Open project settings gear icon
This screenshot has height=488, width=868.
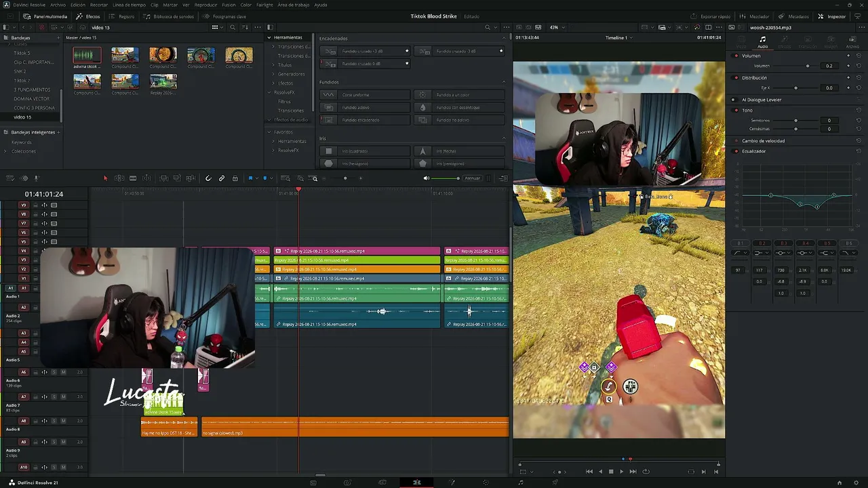click(x=856, y=483)
